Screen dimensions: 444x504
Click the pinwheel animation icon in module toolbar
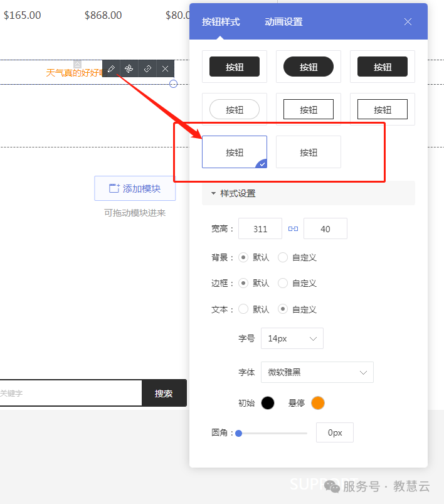129,69
